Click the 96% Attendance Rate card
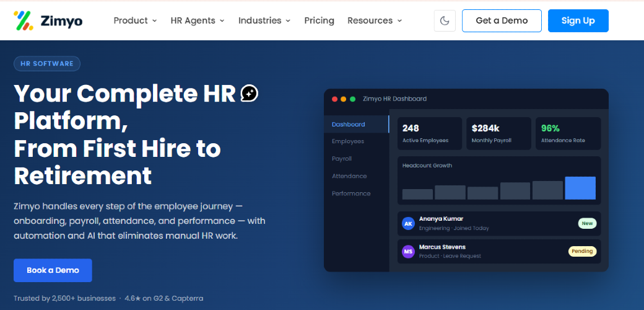The image size is (644, 310). 568,134
